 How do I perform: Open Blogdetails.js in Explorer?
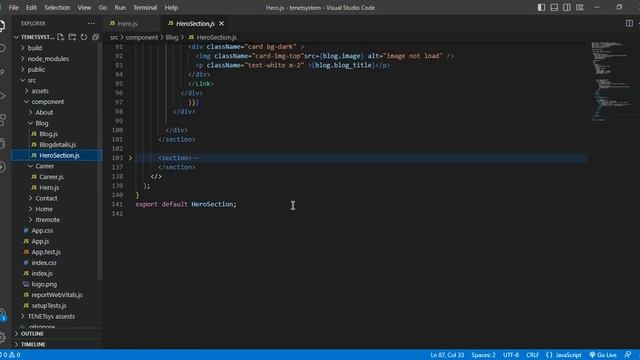tap(58, 144)
